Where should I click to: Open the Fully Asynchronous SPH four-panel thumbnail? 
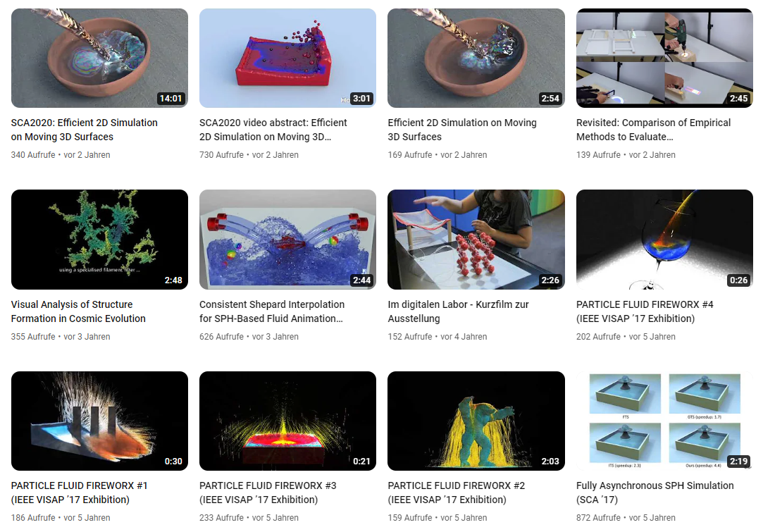(664, 421)
